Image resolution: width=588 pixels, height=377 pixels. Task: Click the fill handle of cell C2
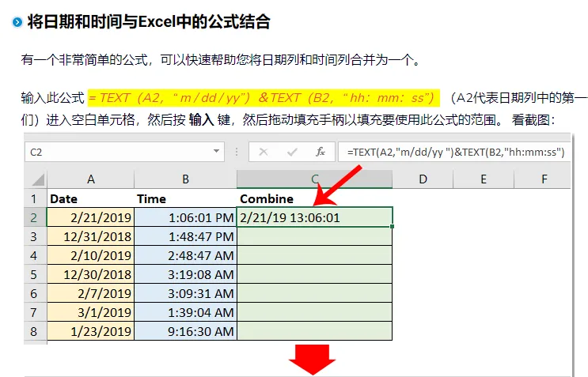[393, 226]
